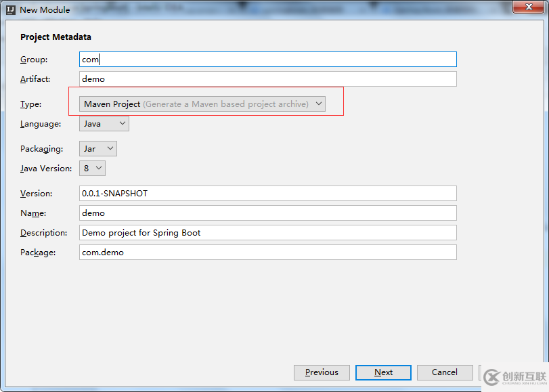Click the Project Metadata heading
The height and width of the screenshot is (392, 549).
coord(56,37)
